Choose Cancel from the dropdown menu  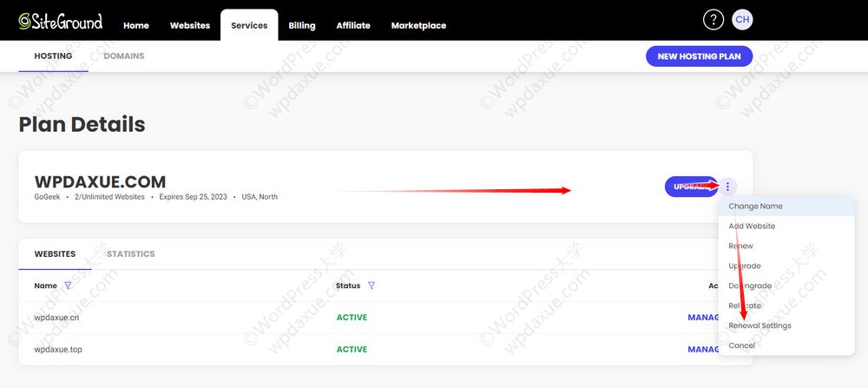click(786, 345)
